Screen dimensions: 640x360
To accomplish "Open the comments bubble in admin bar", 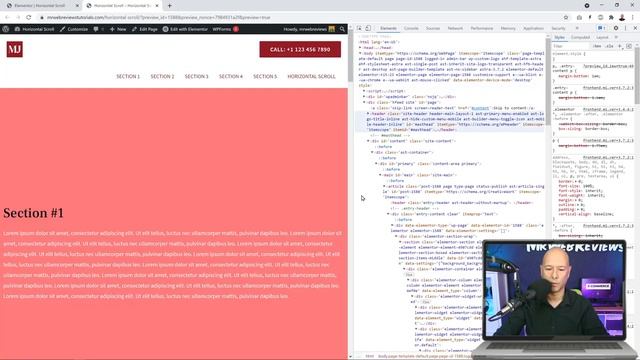I will [96, 29].
